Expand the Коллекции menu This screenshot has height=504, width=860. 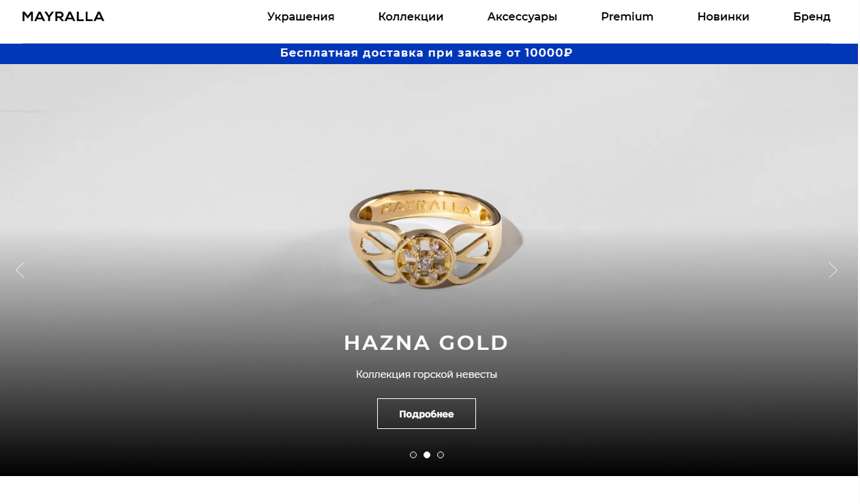411,17
